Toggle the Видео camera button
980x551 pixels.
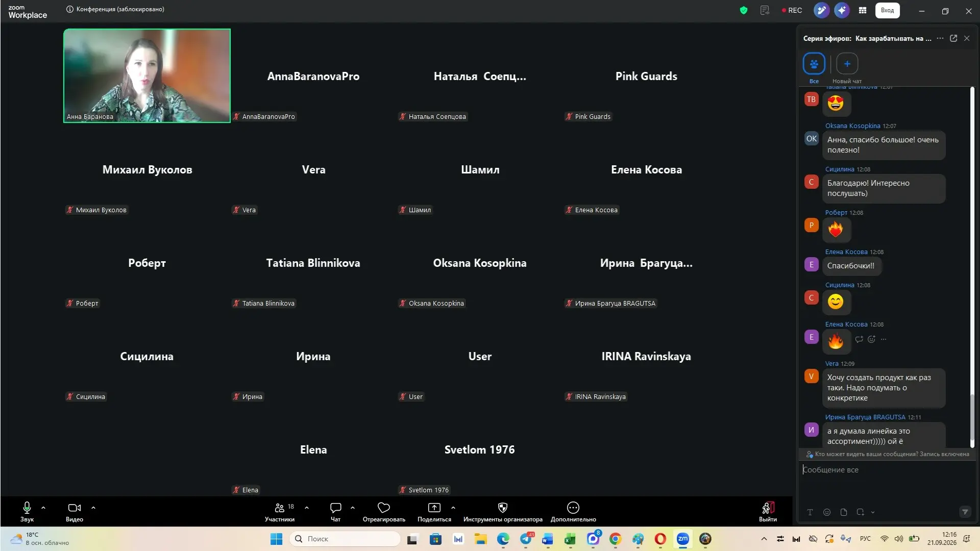pos(75,512)
